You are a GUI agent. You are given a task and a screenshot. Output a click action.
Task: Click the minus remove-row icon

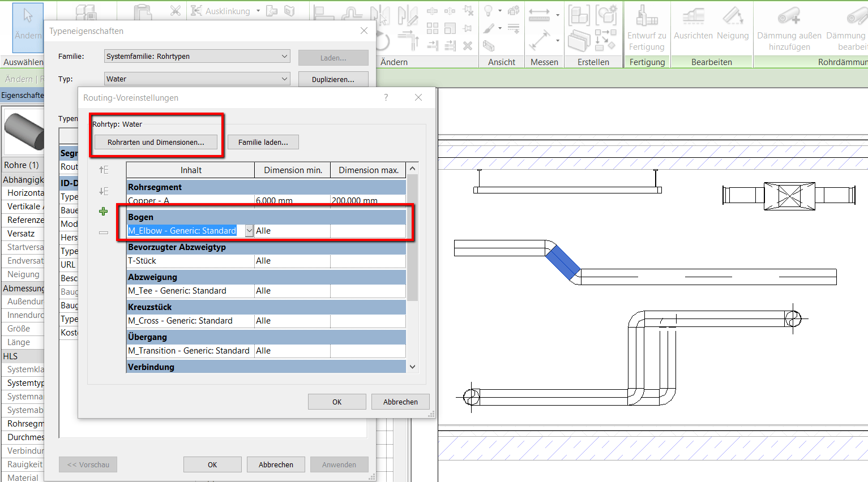(103, 233)
